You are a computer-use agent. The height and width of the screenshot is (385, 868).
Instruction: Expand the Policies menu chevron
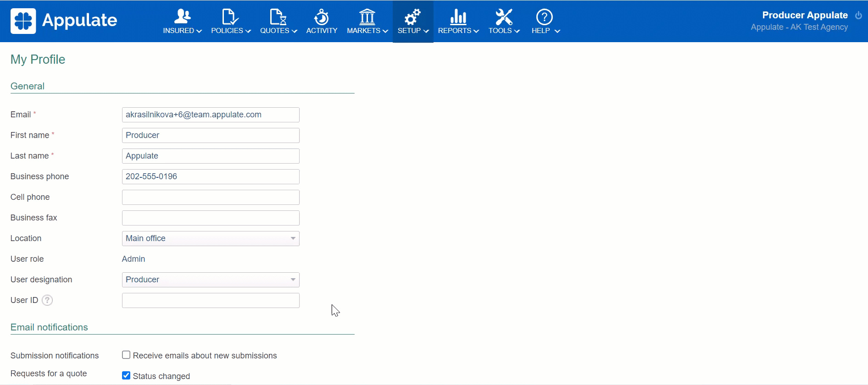[248, 31]
